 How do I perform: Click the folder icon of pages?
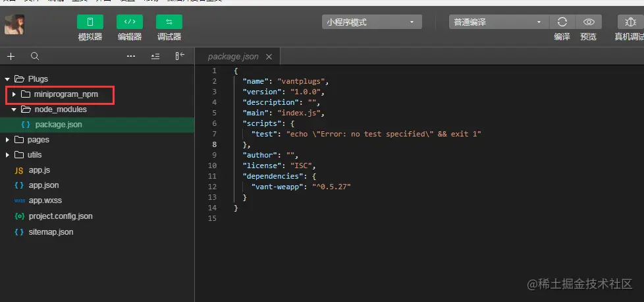[x=19, y=140]
